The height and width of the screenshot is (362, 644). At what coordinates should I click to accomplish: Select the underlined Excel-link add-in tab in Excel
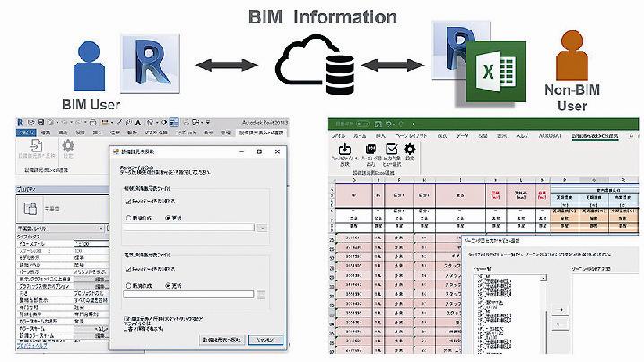pos(596,136)
